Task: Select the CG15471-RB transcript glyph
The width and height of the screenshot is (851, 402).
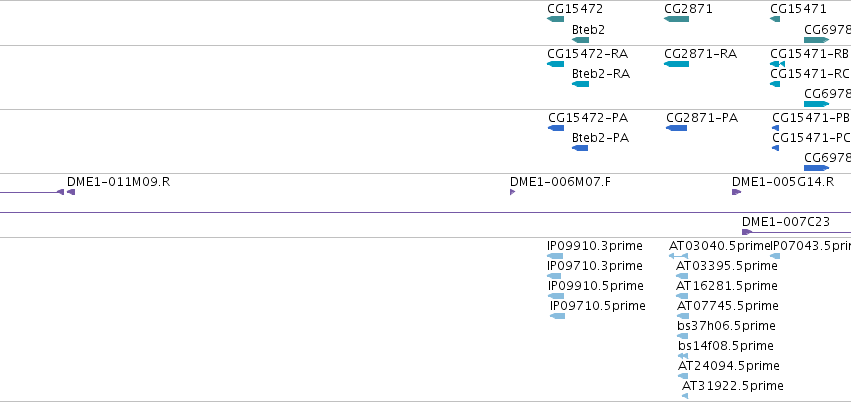Action: click(778, 64)
